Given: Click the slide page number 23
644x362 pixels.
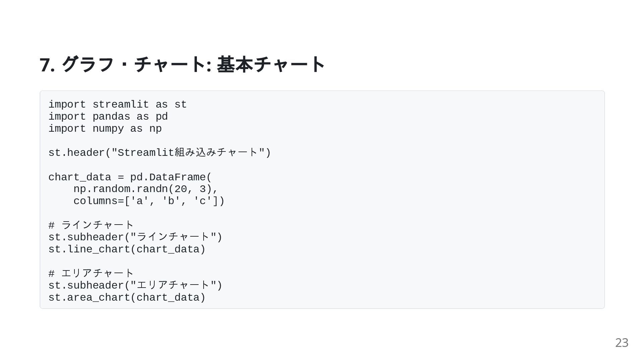Looking at the screenshot, I should tap(622, 343).
